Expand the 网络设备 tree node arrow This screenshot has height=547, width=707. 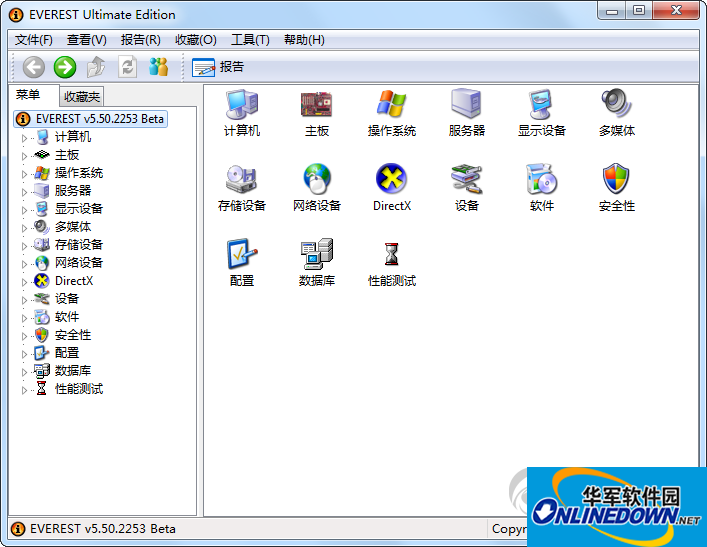point(24,264)
